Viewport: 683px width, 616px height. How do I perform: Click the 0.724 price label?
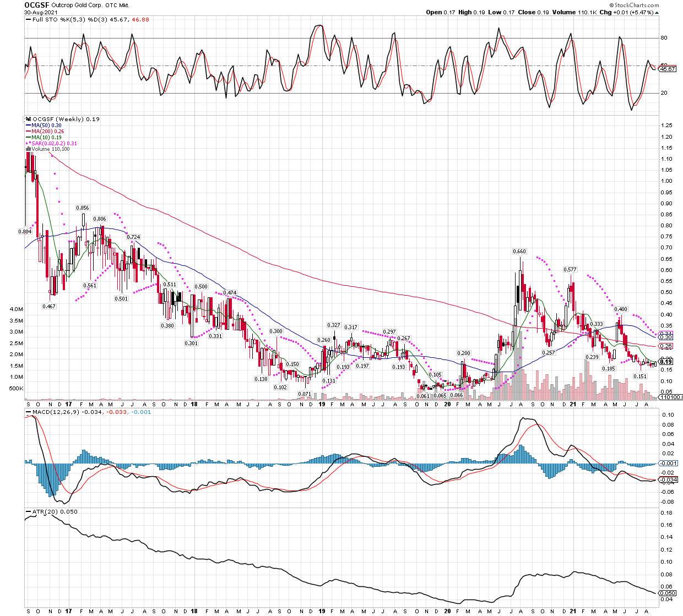133,237
